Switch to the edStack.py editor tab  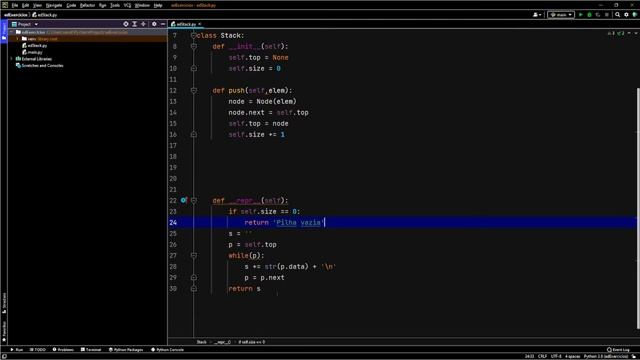[186, 24]
